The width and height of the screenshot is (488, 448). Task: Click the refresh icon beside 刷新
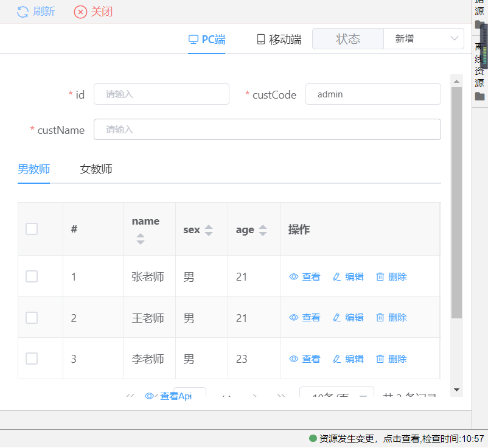tap(23, 12)
